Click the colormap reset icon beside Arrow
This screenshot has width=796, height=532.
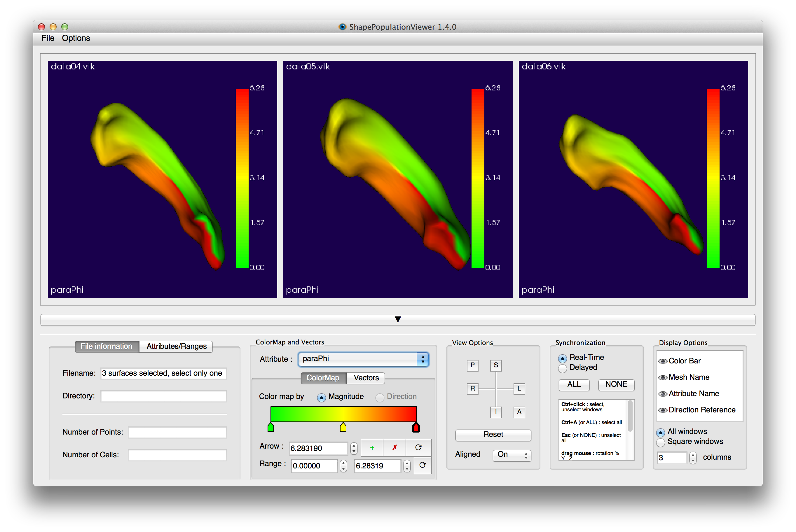pyautogui.click(x=418, y=448)
